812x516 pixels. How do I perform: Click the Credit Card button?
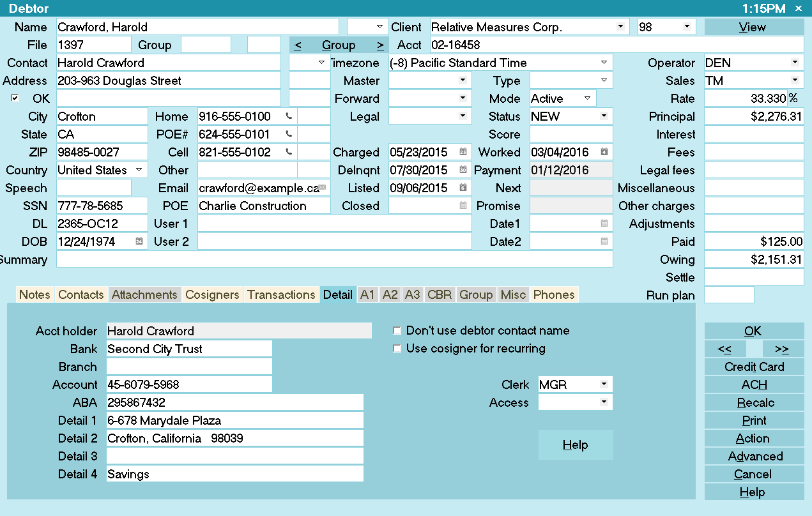point(754,367)
